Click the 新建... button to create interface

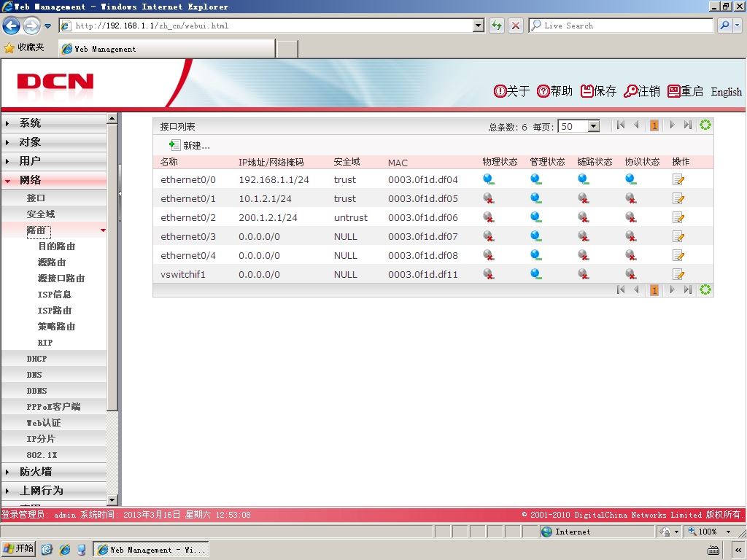[190, 145]
